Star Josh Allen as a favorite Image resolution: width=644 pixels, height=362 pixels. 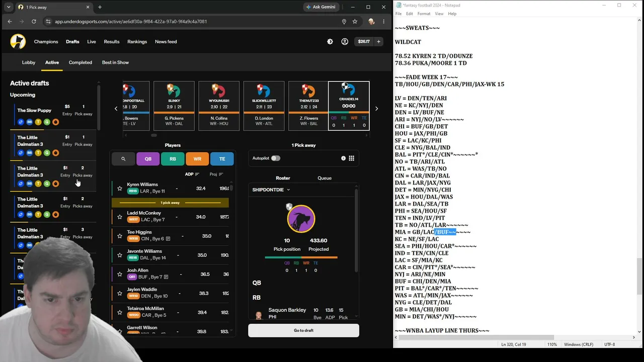coord(120,274)
